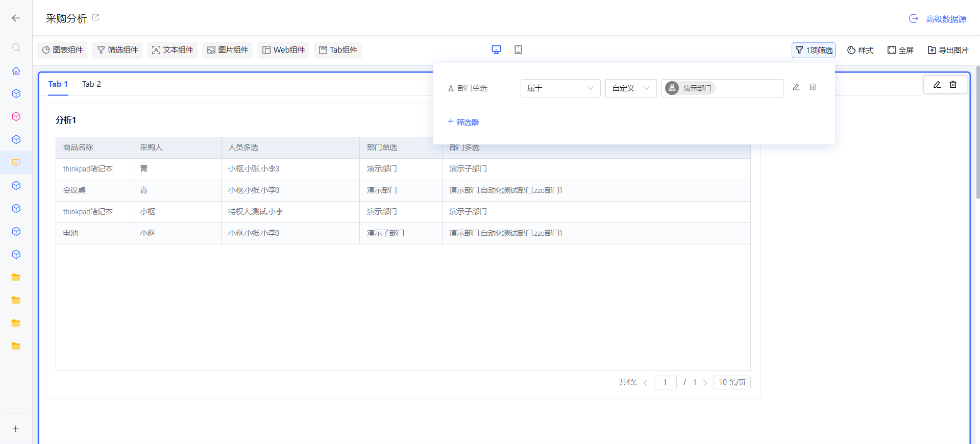
Task: Switch to Tab 2
Action: point(91,84)
